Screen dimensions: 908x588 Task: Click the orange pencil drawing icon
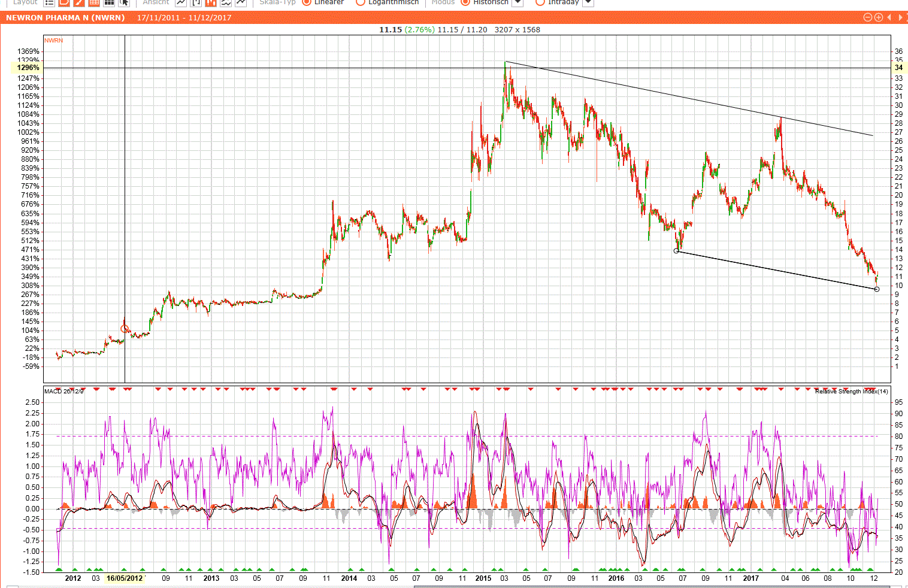pos(79,2)
